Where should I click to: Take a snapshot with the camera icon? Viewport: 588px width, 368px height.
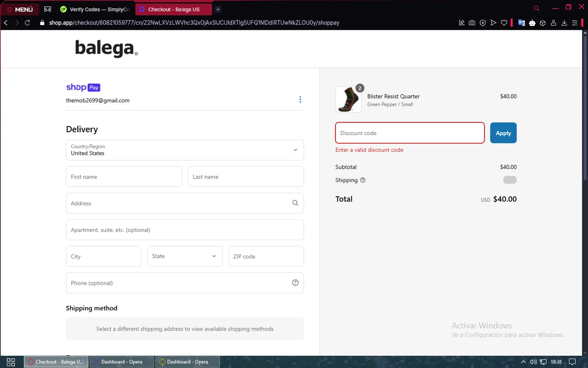point(472,23)
